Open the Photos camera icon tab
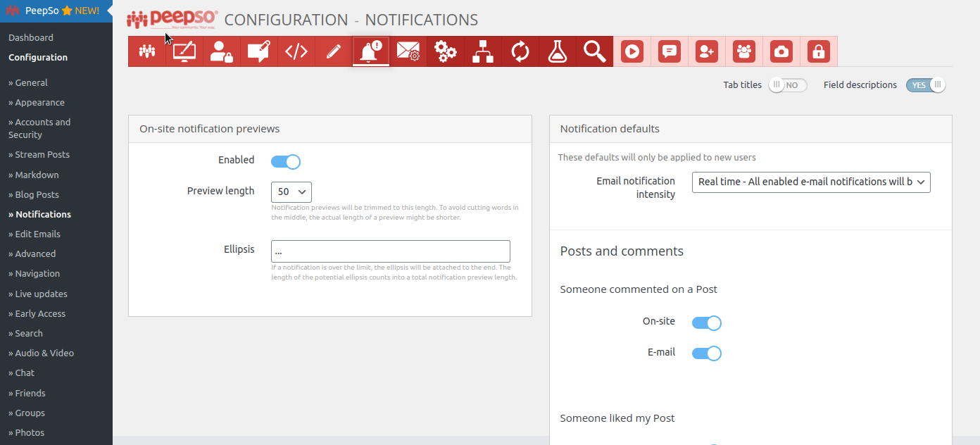The height and width of the screenshot is (445, 980). point(781,51)
